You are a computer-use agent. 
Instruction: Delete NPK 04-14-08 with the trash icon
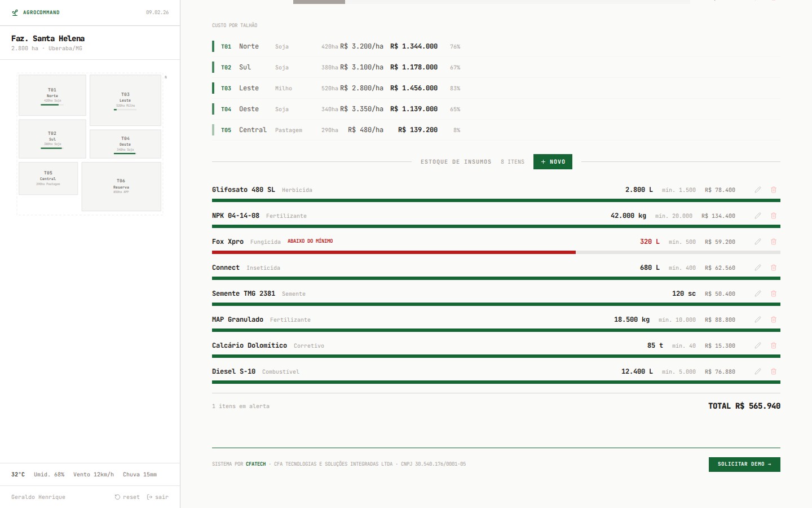point(773,216)
